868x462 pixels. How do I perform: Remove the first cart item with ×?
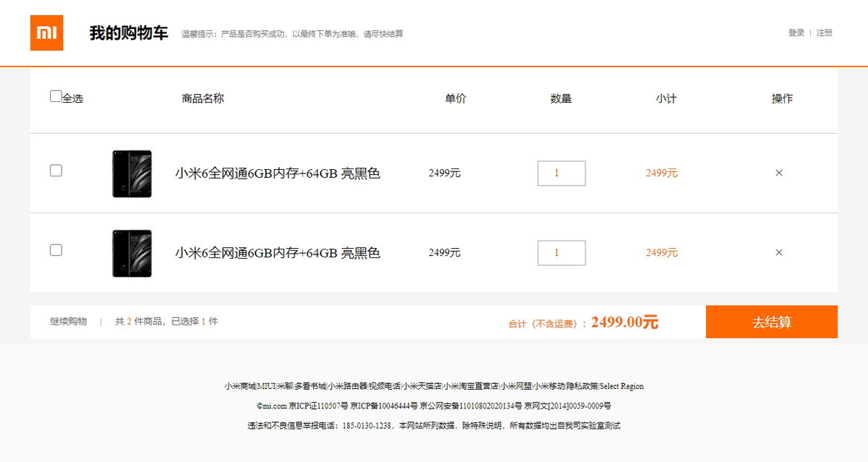pyautogui.click(x=779, y=173)
